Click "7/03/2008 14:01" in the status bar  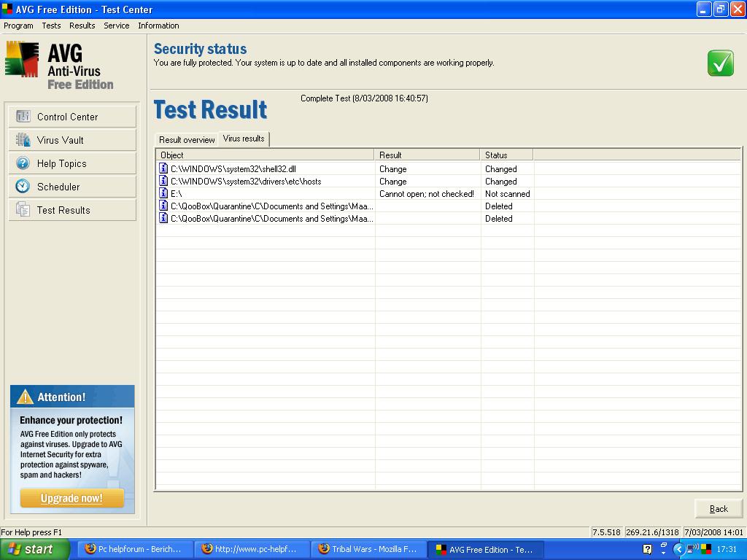tap(713, 532)
